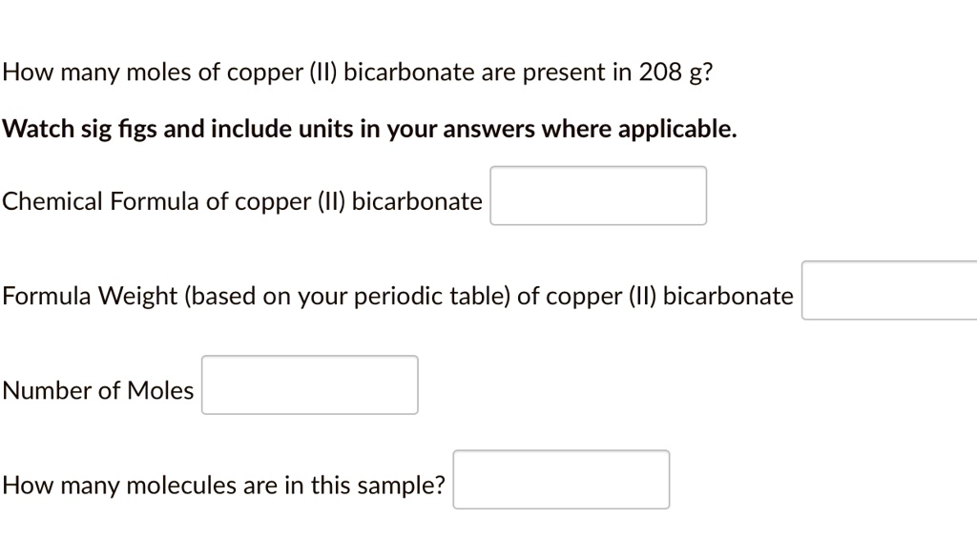Click the 208 g value in the question
The height and width of the screenshot is (560, 977).
click(x=677, y=72)
